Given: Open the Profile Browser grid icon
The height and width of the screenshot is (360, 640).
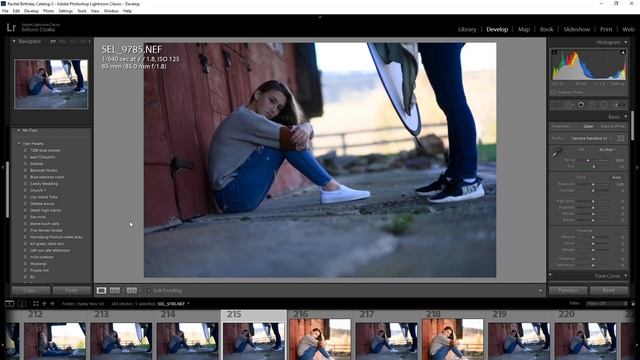Looking at the screenshot, I should [620, 138].
